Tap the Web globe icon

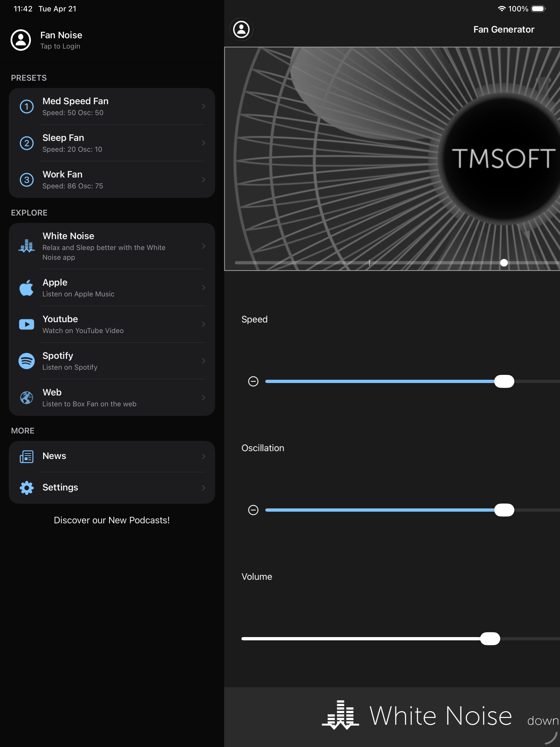coord(27,398)
